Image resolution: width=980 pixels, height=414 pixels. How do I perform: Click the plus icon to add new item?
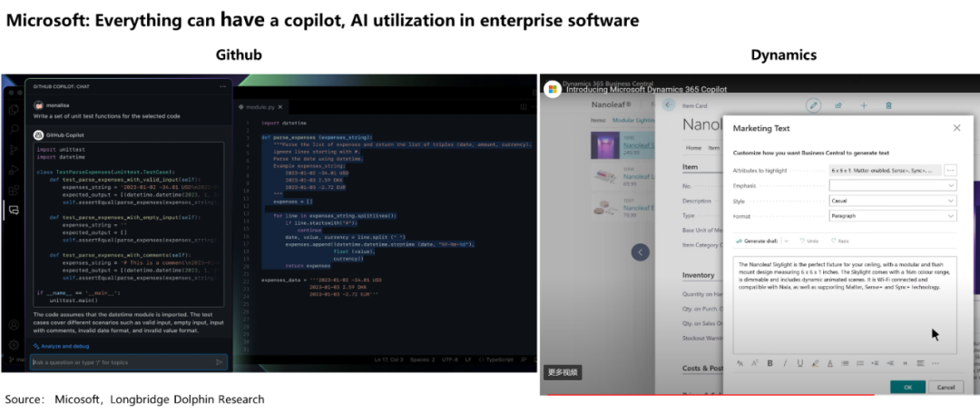(864, 105)
